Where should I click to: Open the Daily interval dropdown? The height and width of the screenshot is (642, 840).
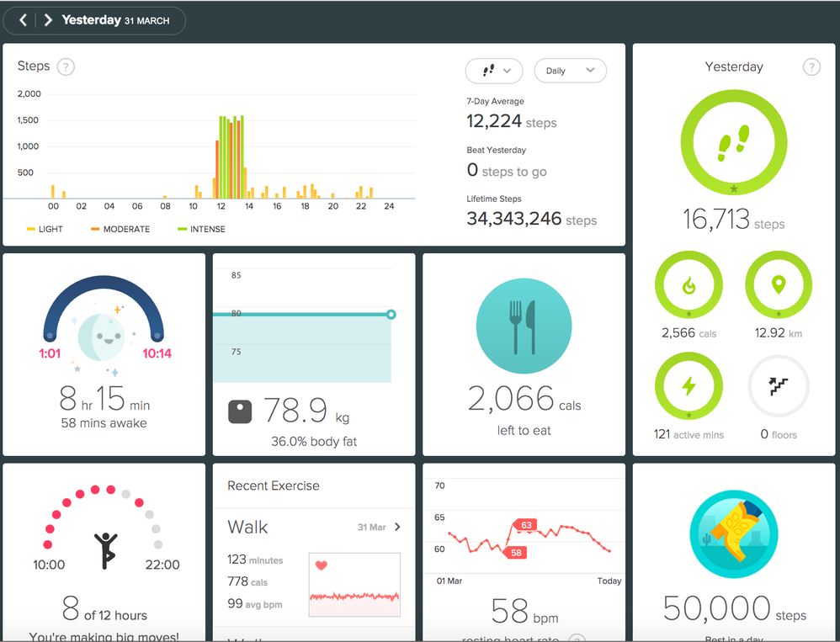pos(570,71)
